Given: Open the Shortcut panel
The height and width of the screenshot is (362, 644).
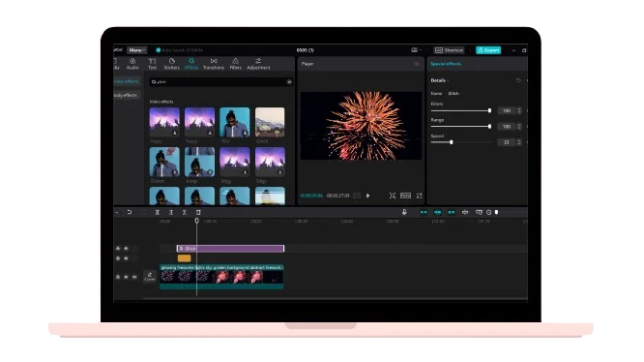Looking at the screenshot, I should (x=449, y=50).
